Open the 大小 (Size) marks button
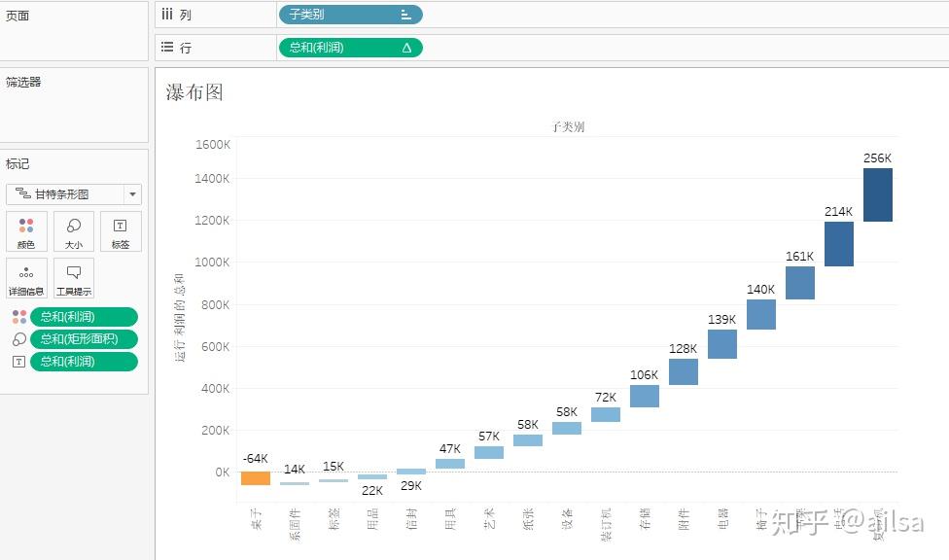Screen dimensions: 949x560 [x=74, y=231]
